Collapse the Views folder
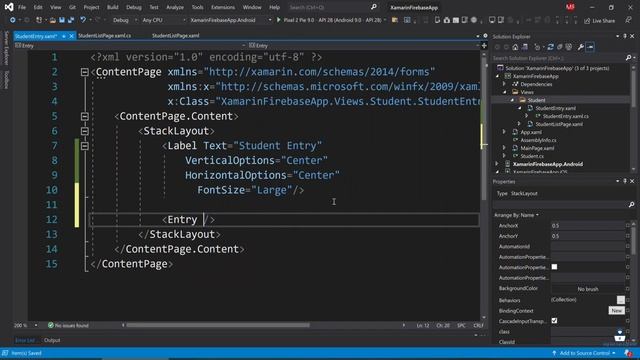Viewport: 640px width, 360px height. point(504,92)
